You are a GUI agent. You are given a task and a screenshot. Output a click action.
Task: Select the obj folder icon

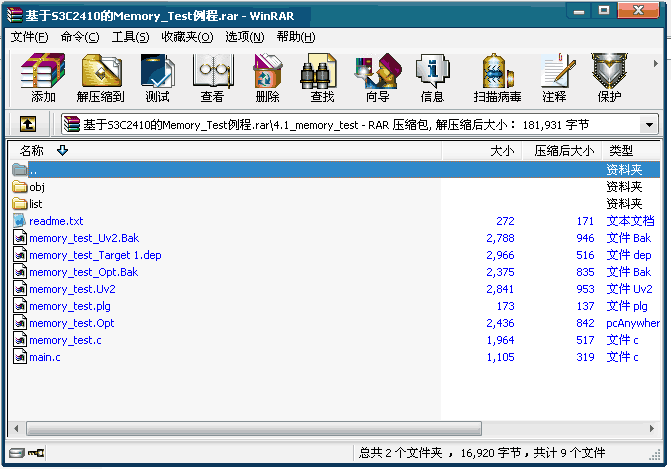coord(20,187)
